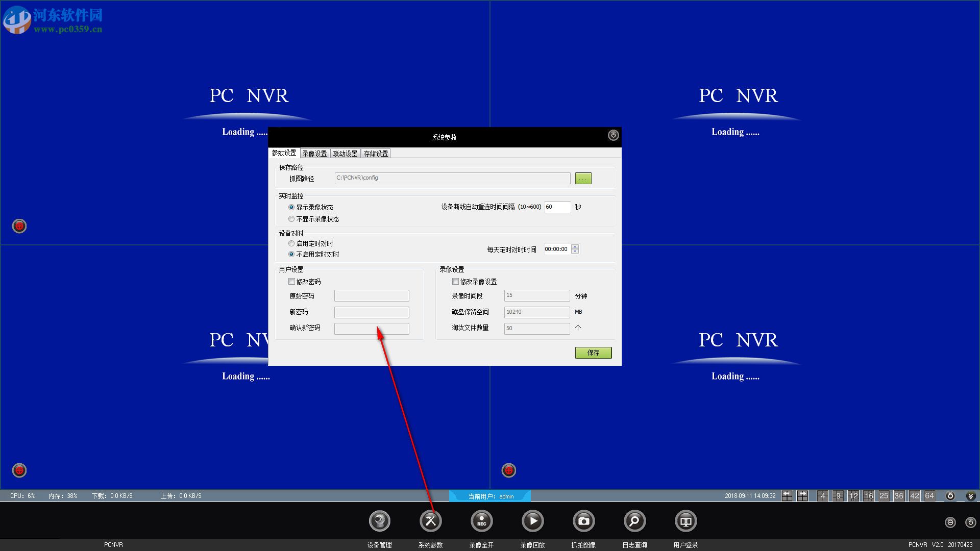The width and height of the screenshot is (980, 551).
Task: Go to previous page with left arrow grid icon
Action: [787, 495]
